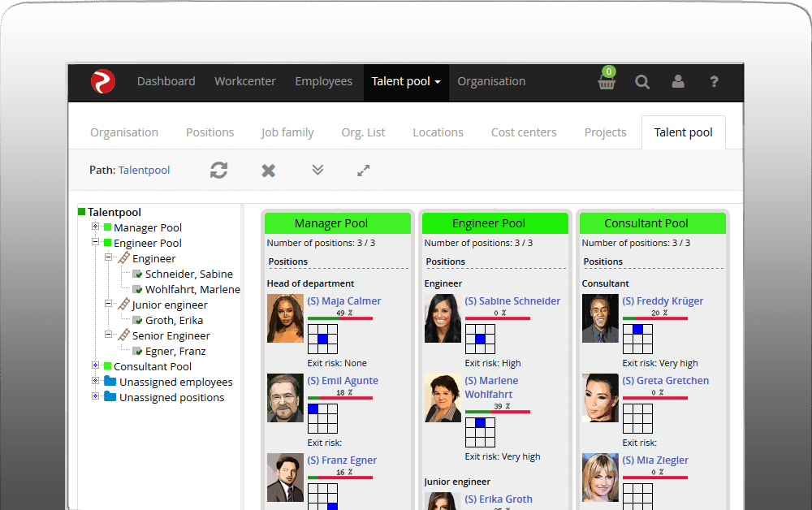This screenshot has height=510, width=812.
Task: Open the user profile icon
Action: click(x=678, y=81)
